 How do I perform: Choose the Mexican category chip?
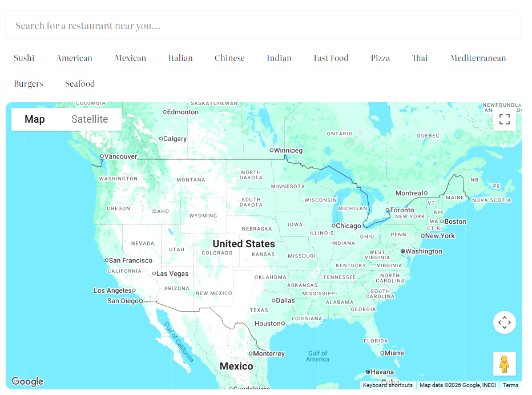point(130,58)
